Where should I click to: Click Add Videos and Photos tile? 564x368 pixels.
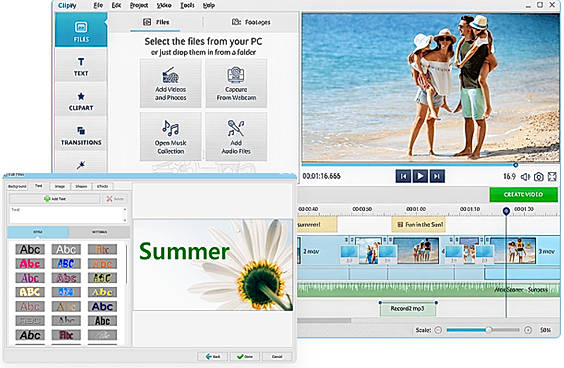170,83
